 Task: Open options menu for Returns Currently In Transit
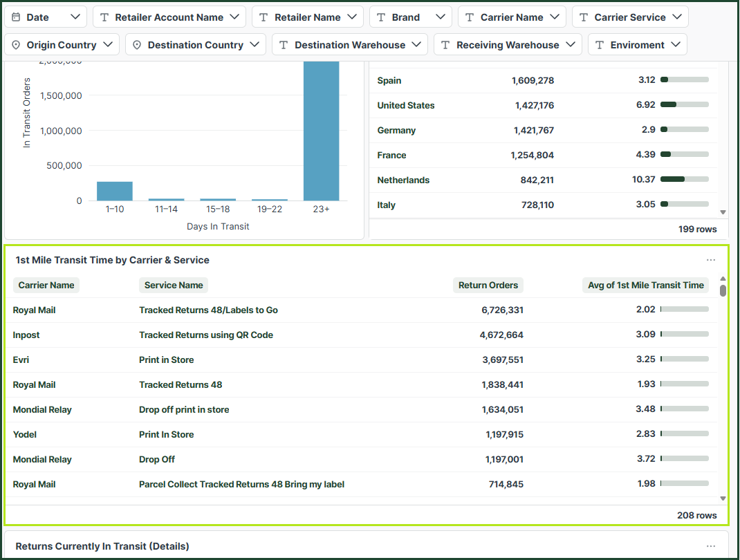click(x=711, y=546)
